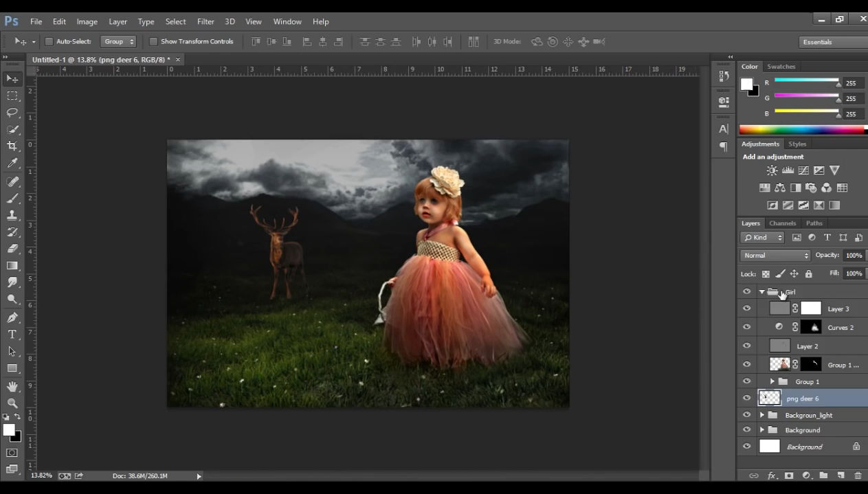Add a Brightness/Contrast adjustment
Viewport: 868px width, 494px height.
(772, 170)
